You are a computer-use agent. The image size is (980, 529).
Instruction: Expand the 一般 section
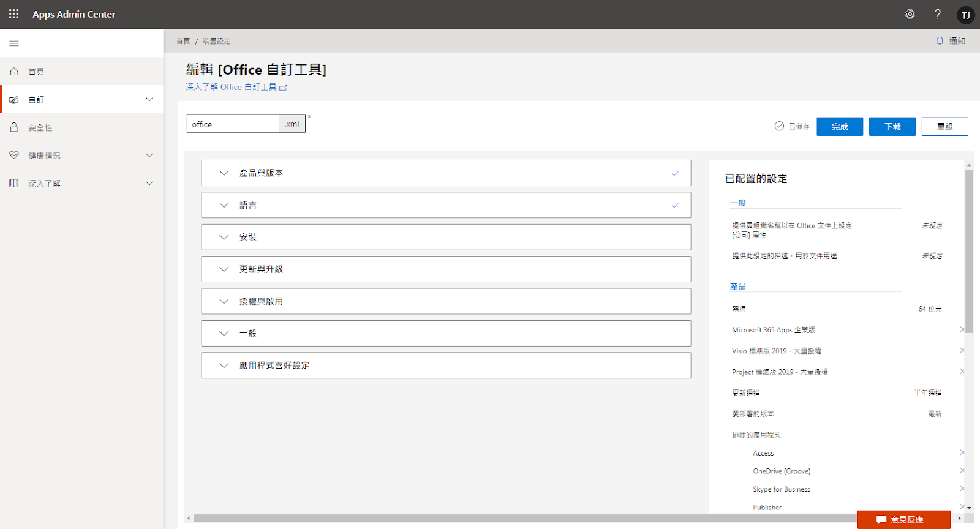pyautogui.click(x=446, y=333)
